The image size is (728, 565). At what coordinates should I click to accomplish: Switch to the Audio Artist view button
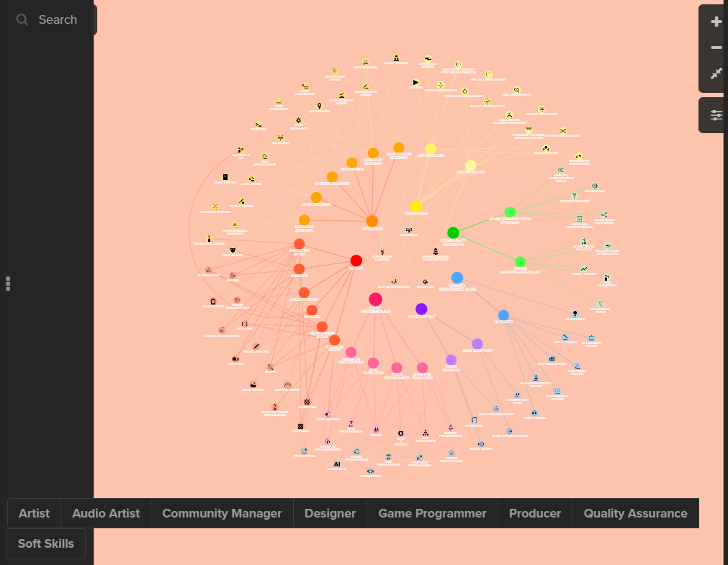point(106,513)
